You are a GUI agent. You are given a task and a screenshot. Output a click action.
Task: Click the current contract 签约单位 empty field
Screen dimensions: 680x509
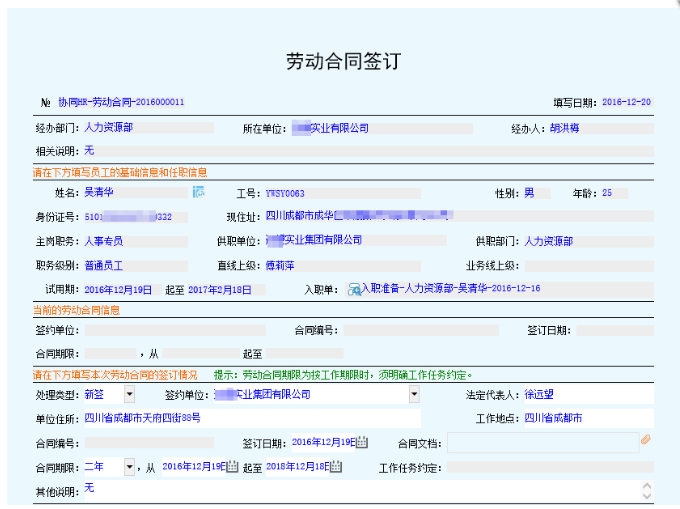click(175, 330)
